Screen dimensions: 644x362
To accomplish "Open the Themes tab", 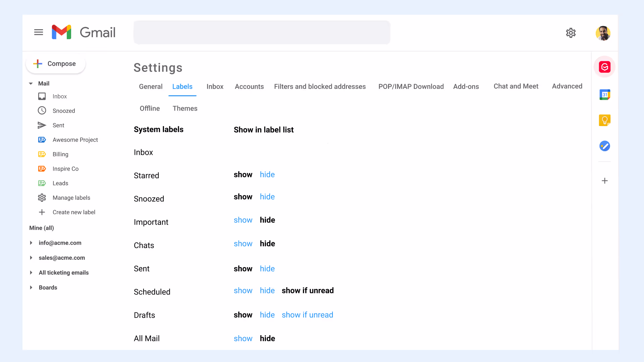I will [185, 108].
